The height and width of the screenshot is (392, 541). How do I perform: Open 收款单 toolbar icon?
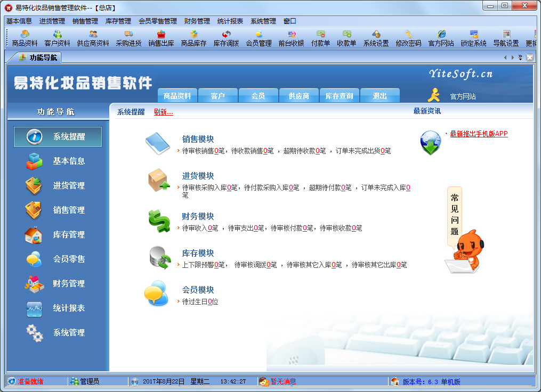[x=346, y=38]
